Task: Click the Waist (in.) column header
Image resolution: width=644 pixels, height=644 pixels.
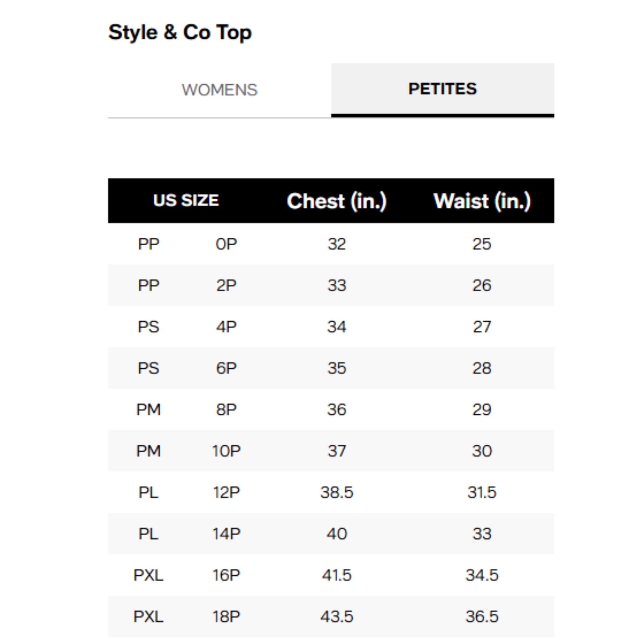Action: pos(482,201)
